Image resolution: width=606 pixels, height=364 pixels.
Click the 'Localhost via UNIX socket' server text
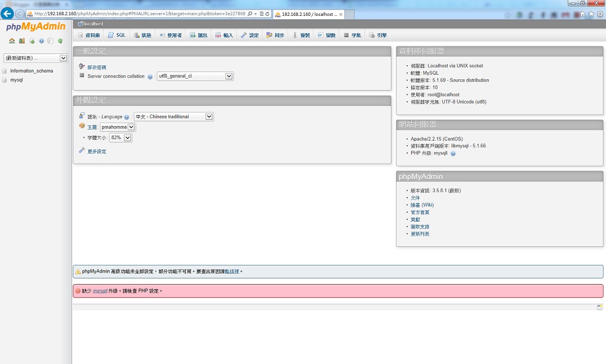455,66
